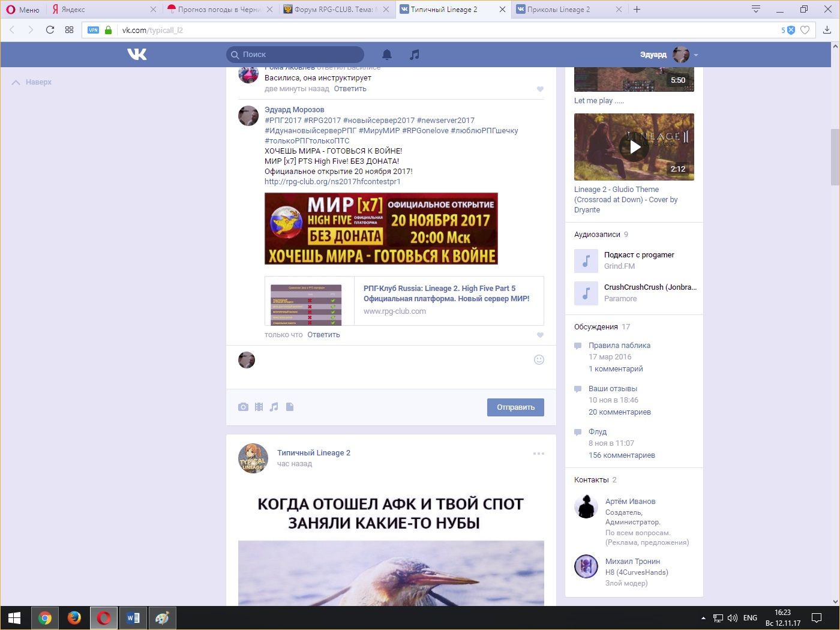Play Подкаст с progamer audio track

(586, 260)
